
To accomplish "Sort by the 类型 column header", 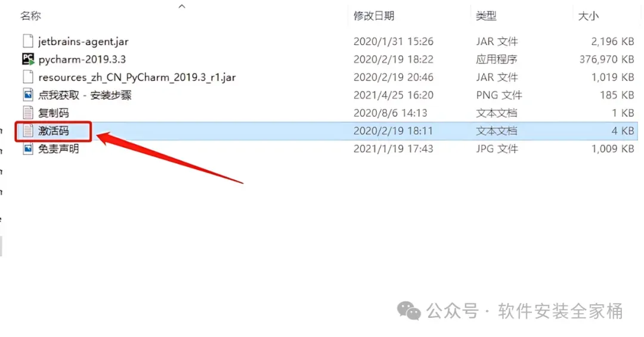I will (x=487, y=16).
